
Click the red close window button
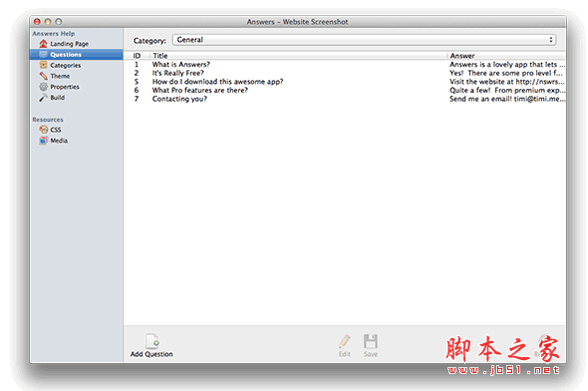(x=37, y=22)
